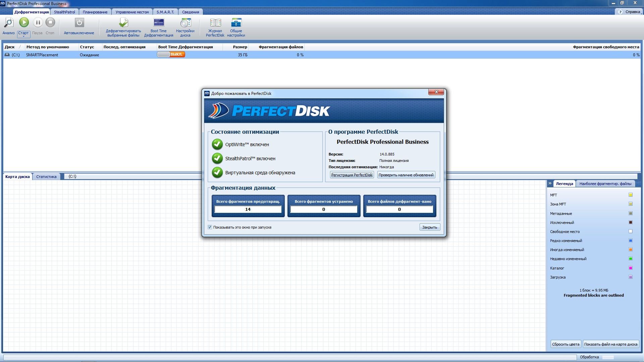This screenshot has width=644, height=362.
Task: Click files defragmented value field
Action: point(399,209)
